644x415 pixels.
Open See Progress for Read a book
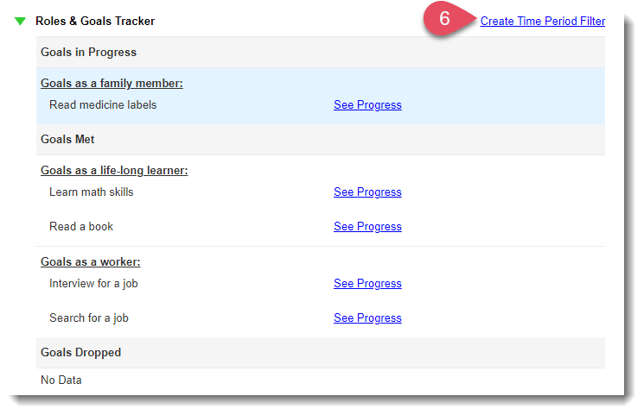(x=367, y=227)
